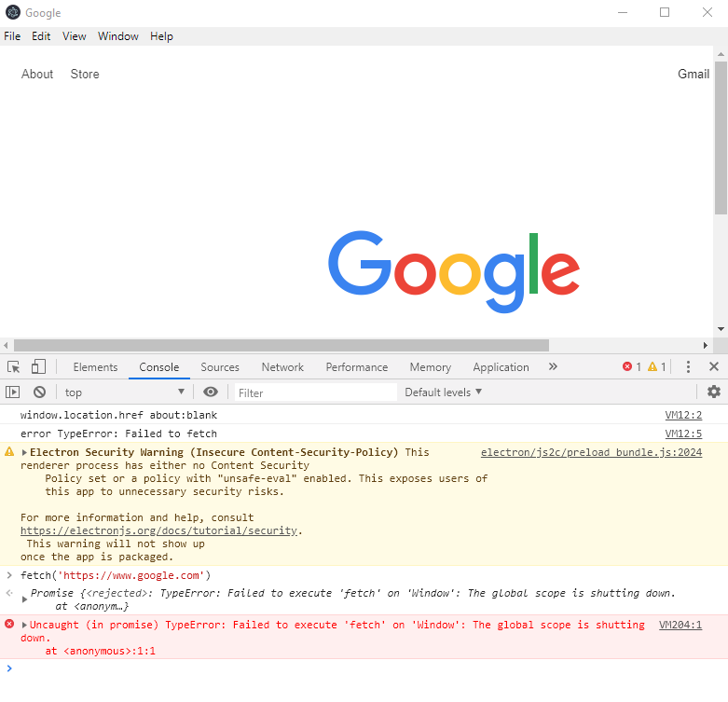The image size is (728, 702).
Task: Open the File menu
Action: (12, 36)
